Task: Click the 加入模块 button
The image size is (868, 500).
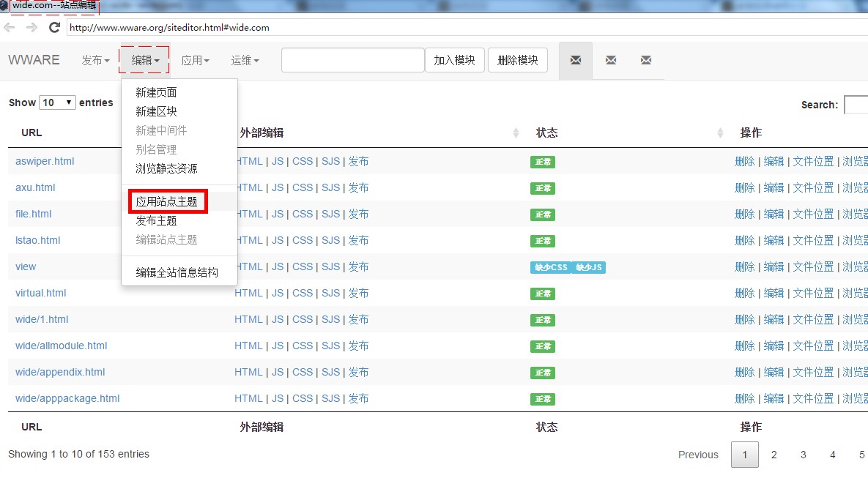Action: click(454, 60)
